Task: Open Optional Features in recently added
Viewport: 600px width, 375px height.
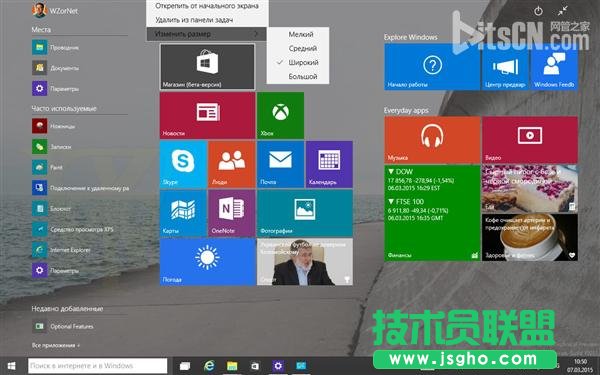Action: (64, 326)
